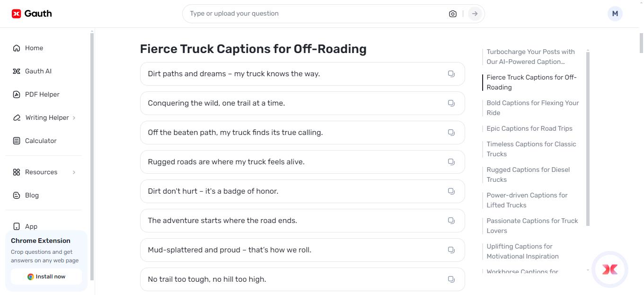
Task: Select the Gauth AI sparkle icon
Action: pos(16,71)
